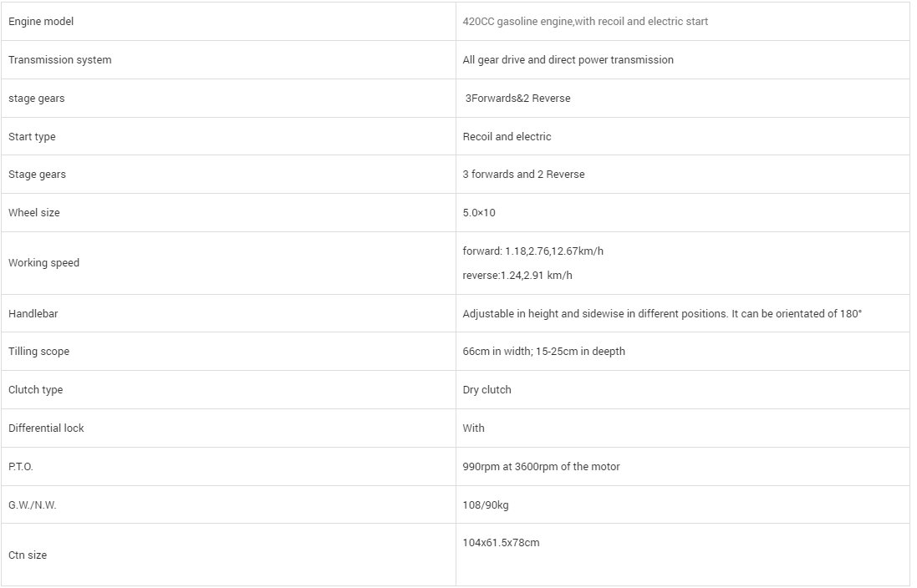Click the "Tilling scope" label
The image size is (917, 588).
click(x=38, y=352)
